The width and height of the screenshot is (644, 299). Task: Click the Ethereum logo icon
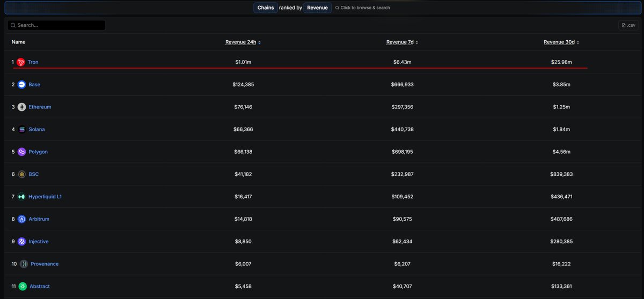pos(21,107)
